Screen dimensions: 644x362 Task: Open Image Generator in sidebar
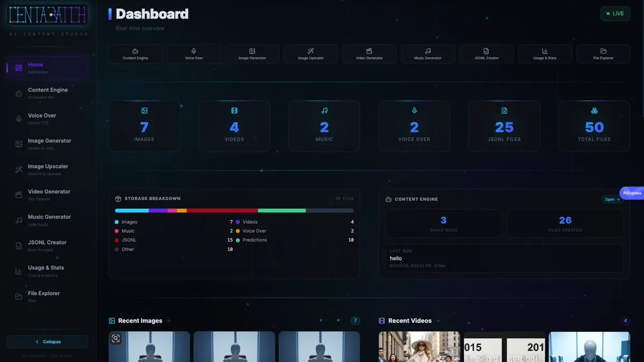pos(47,144)
